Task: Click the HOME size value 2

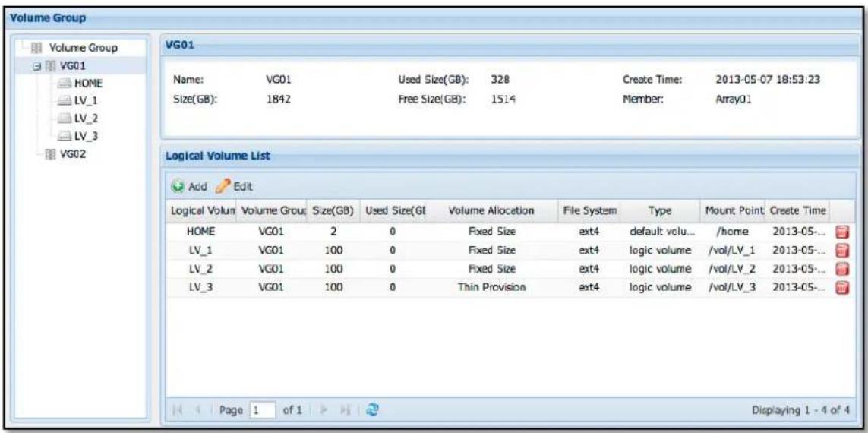Action: coord(333,233)
